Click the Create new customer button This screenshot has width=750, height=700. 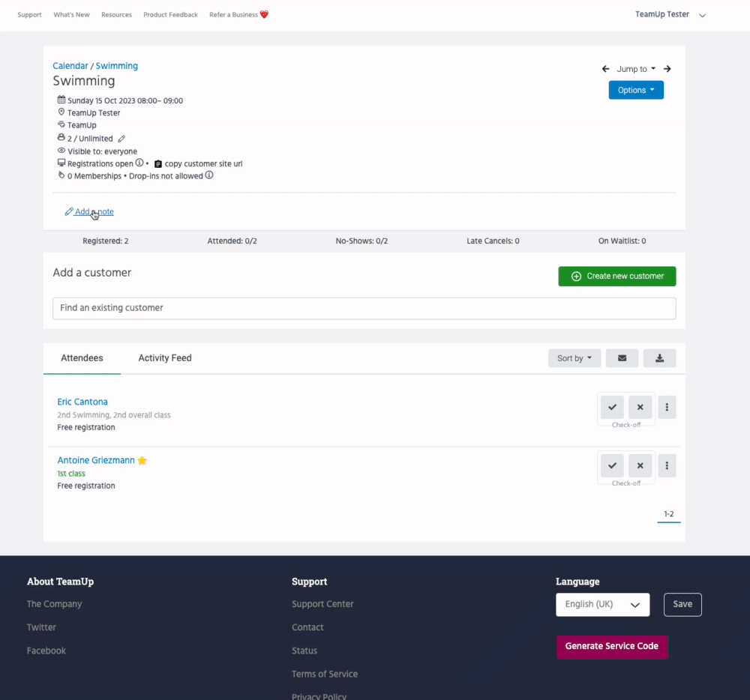616,276
